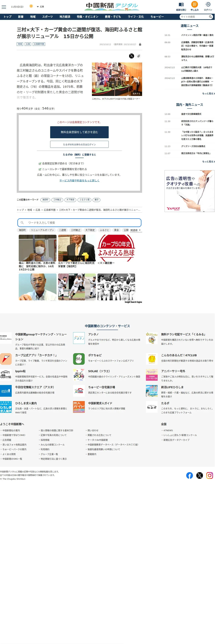Click the 広島都市圏 category tag
The width and height of the screenshot is (215, 644).
pos(39,44)
